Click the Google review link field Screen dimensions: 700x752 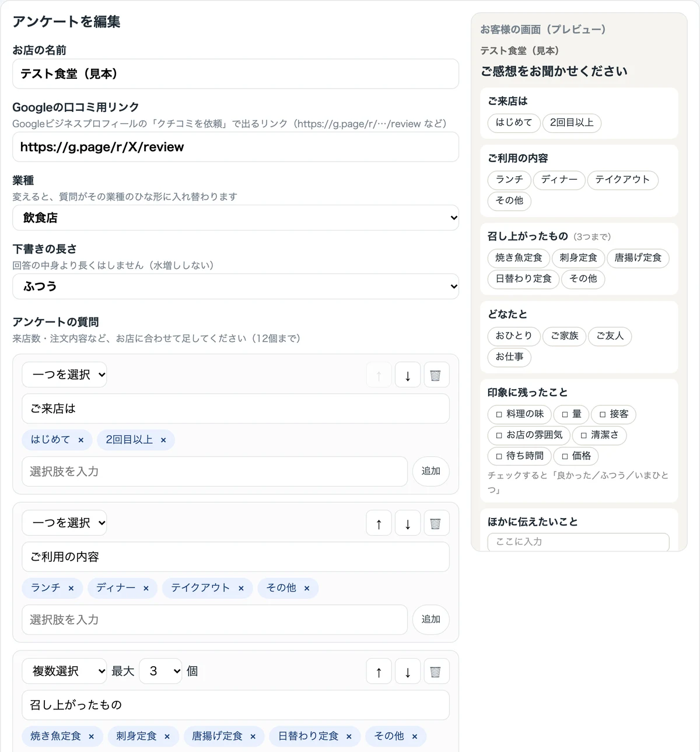[x=236, y=147]
